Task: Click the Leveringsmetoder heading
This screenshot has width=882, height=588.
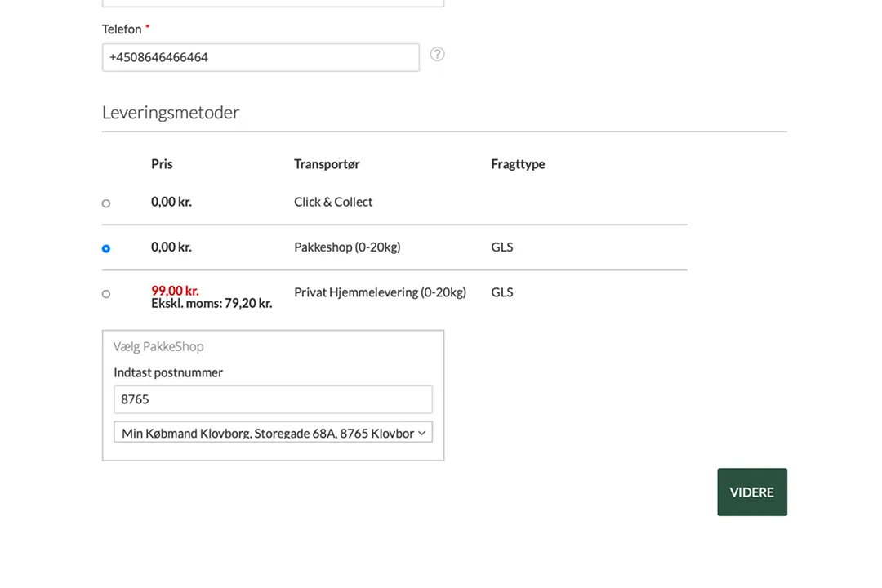Action: 171,113
